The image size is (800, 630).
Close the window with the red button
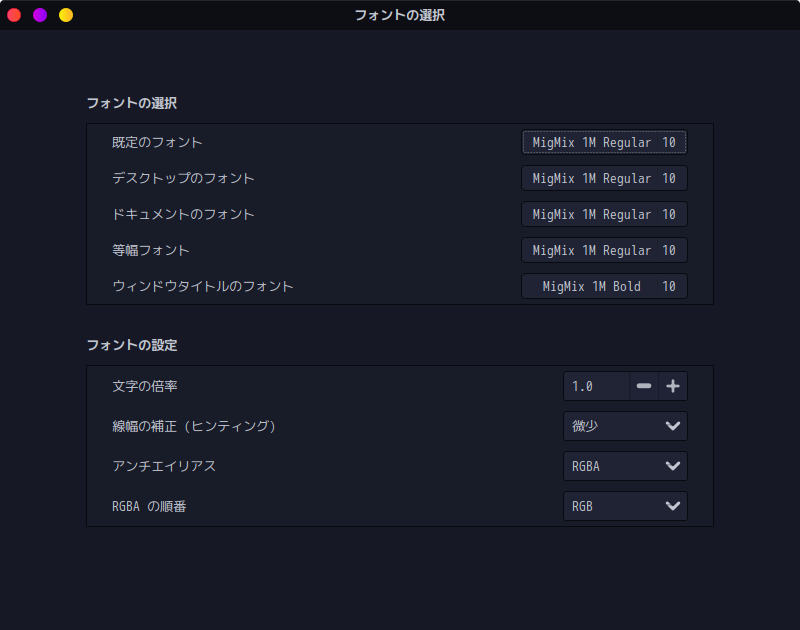pyautogui.click(x=14, y=15)
